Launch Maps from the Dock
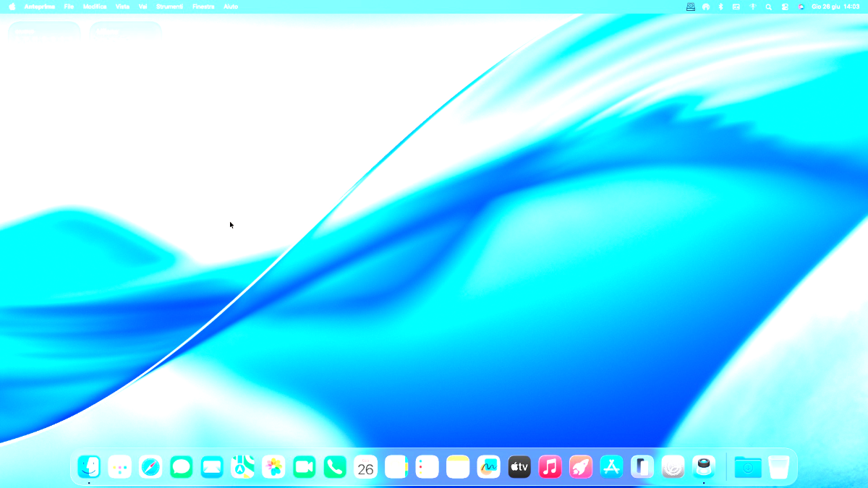 243,467
